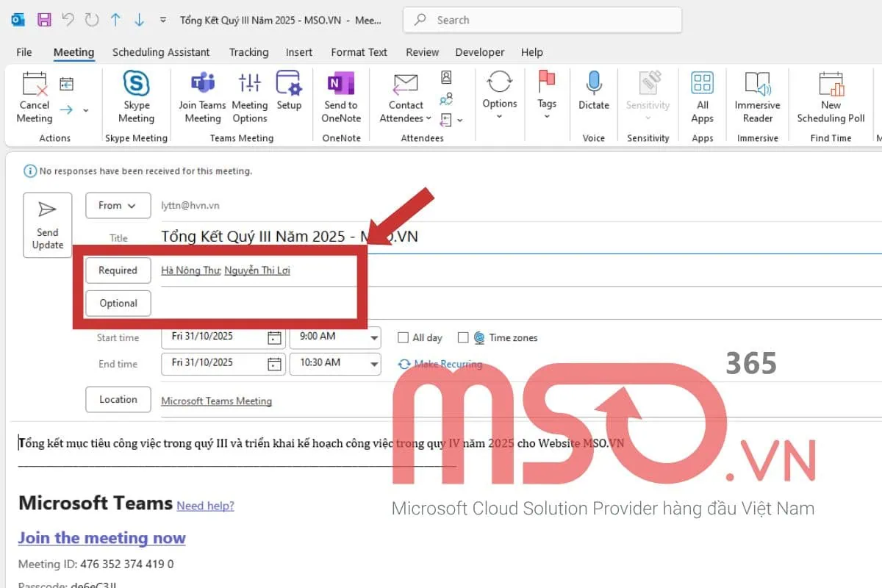Open the From address dropdown
This screenshot has width=882, height=588.
pos(118,205)
